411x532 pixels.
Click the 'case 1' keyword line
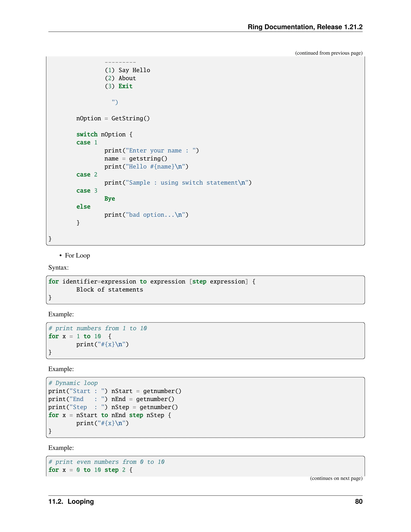tap(87, 143)
